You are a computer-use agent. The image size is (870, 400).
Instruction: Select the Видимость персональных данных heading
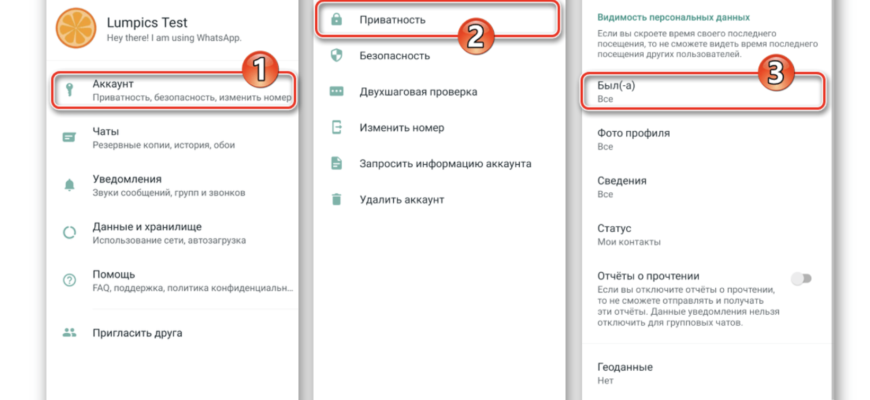(674, 18)
